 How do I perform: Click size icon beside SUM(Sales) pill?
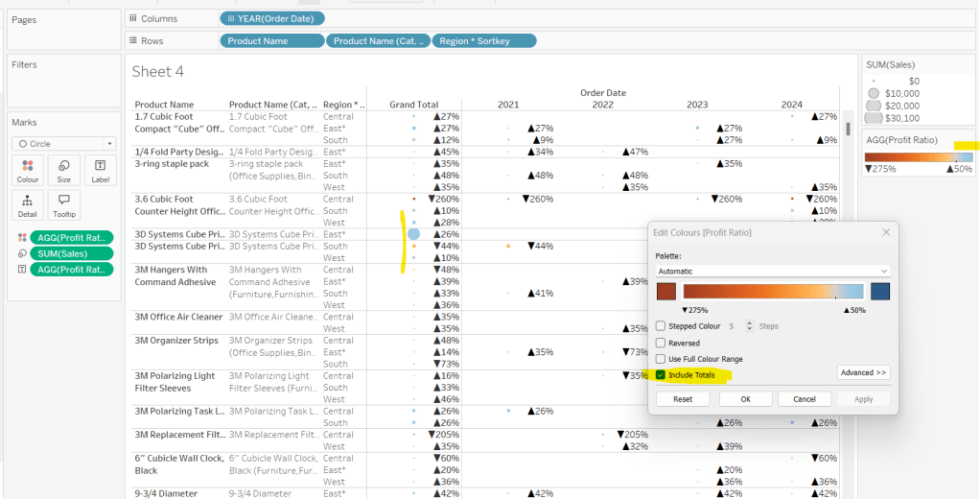[19, 253]
